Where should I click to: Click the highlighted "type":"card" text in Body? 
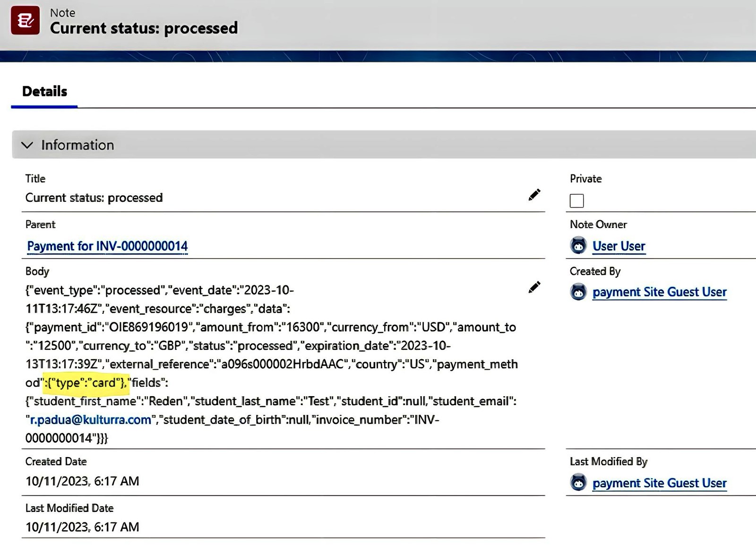click(86, 382)
